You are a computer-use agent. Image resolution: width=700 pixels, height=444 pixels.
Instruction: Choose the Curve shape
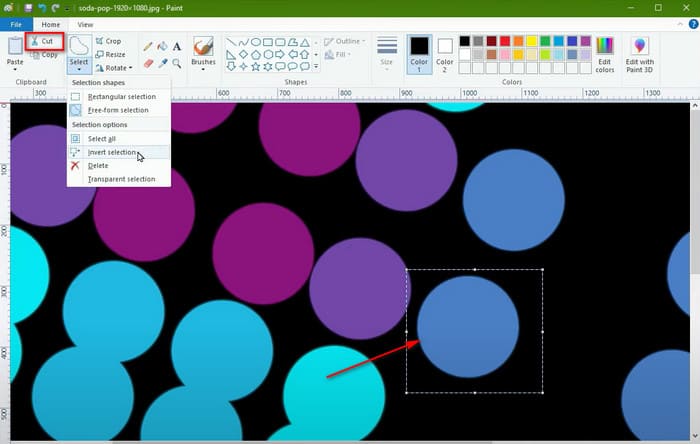[x=243, y=42]
